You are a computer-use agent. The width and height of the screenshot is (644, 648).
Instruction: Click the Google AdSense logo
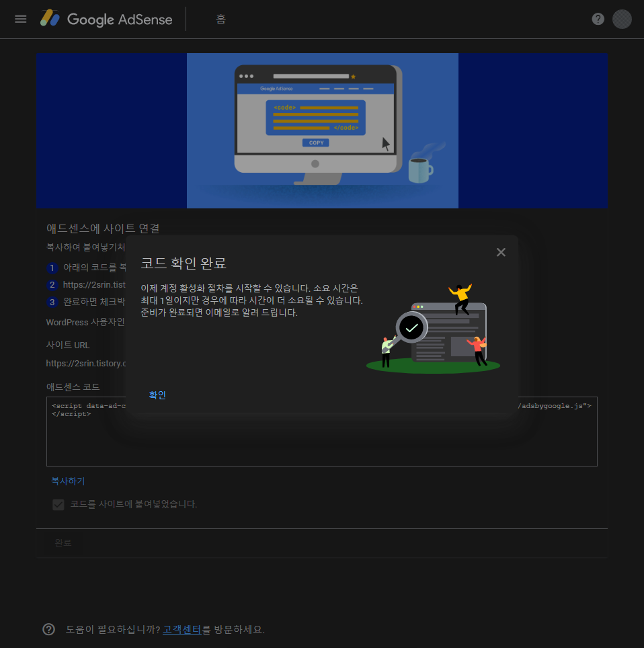(x=106, y=19)
